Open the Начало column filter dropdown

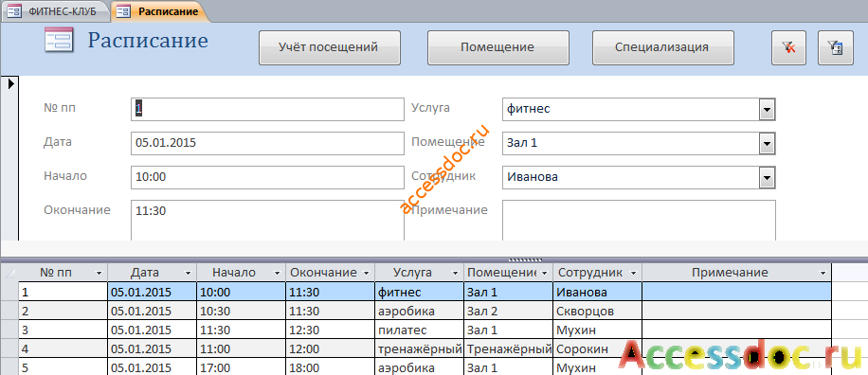[x=277, y=273]
